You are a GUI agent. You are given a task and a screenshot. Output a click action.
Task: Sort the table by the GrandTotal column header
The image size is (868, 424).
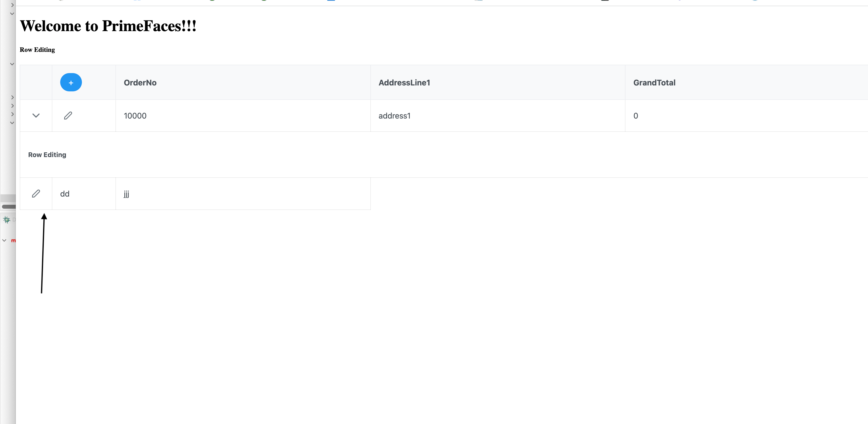point(654,83)
